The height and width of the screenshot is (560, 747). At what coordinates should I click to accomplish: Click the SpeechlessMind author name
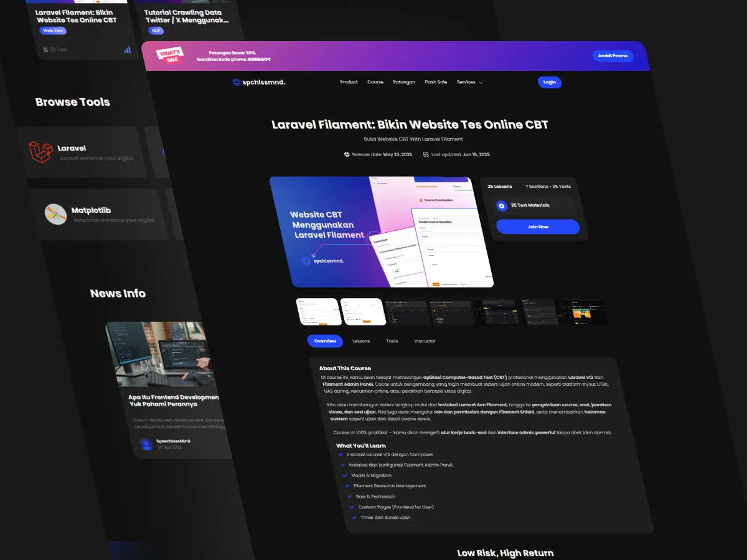174,441
